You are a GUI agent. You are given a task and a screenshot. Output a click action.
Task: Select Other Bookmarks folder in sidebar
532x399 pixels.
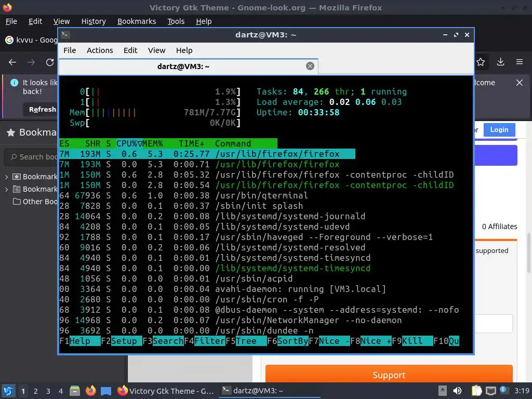(x=35, y=202)
